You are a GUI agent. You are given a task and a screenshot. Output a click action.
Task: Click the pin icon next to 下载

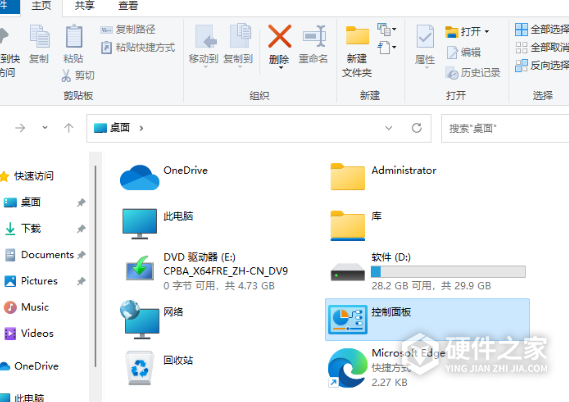(81, 229)
